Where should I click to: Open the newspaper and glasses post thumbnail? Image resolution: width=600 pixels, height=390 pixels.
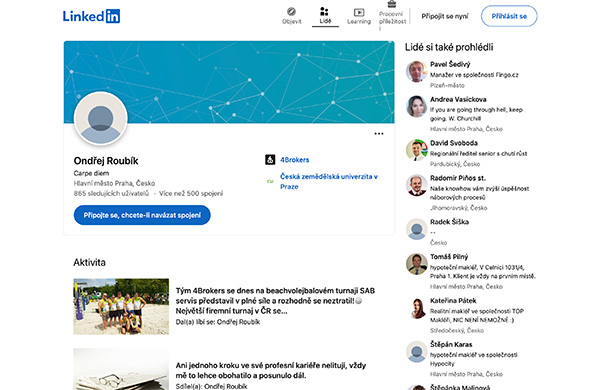(x=121, y=369)
